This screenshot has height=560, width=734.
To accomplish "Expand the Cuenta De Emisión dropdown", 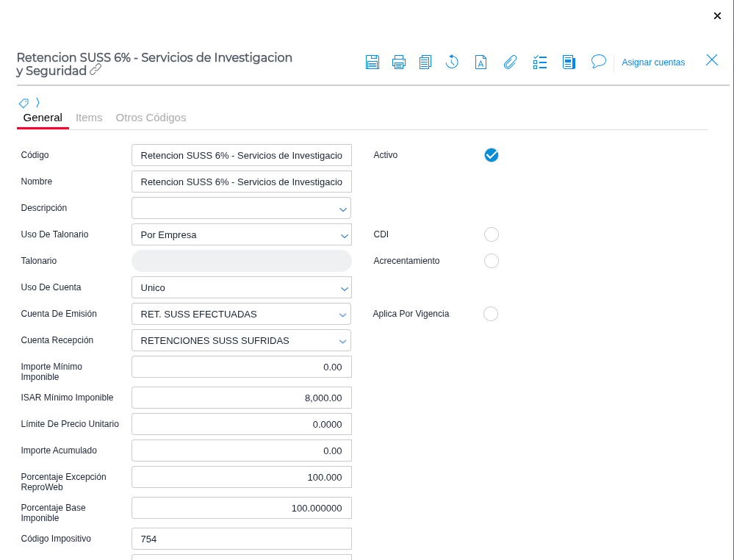I will coord(241,315).
